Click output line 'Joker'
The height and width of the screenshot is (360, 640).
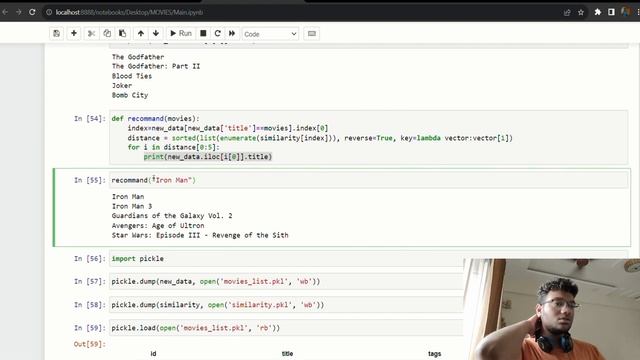(x=122, y=86)
